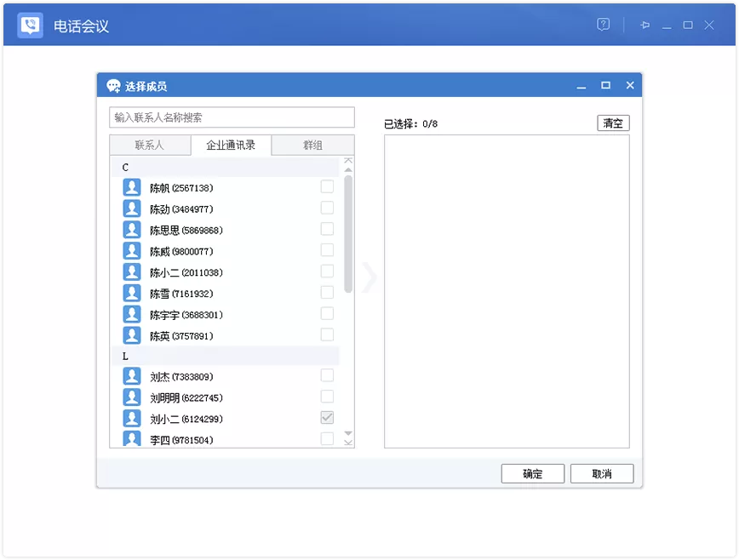Click the 电话会议 phone app logo icon
The image size is (739, 560).
(30, 25)
